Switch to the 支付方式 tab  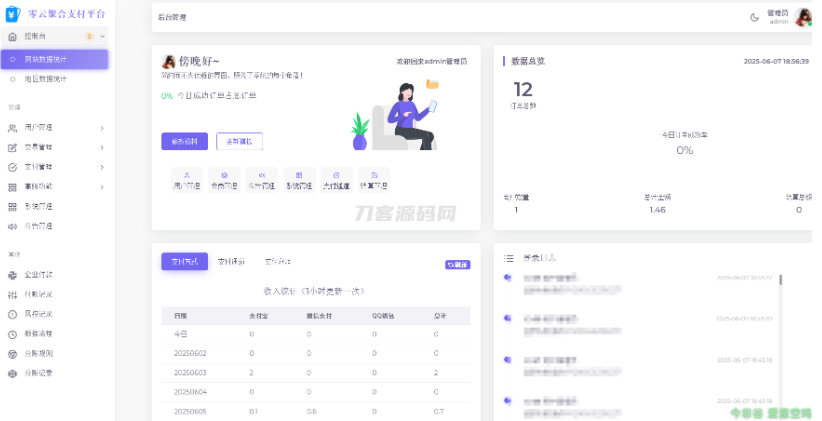coord(185,261)
